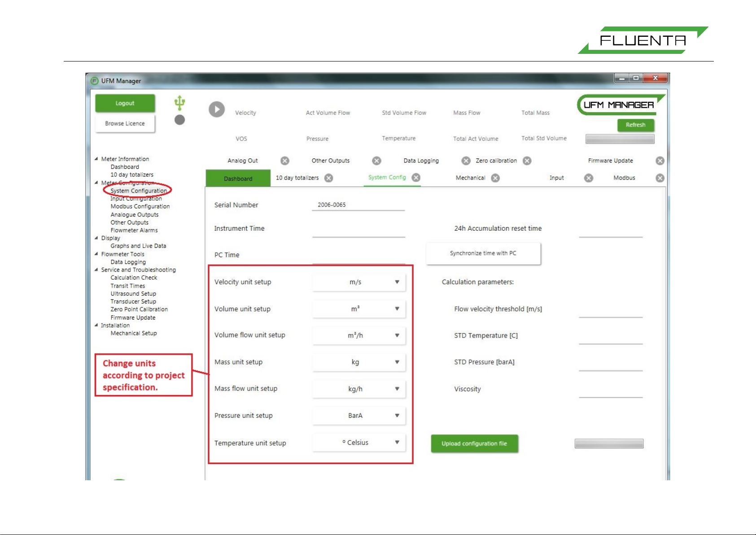Screen dimensions: 756x535
Task: Close the Mechanical tab
Action: pyautogui.click(x=495, y=178)
